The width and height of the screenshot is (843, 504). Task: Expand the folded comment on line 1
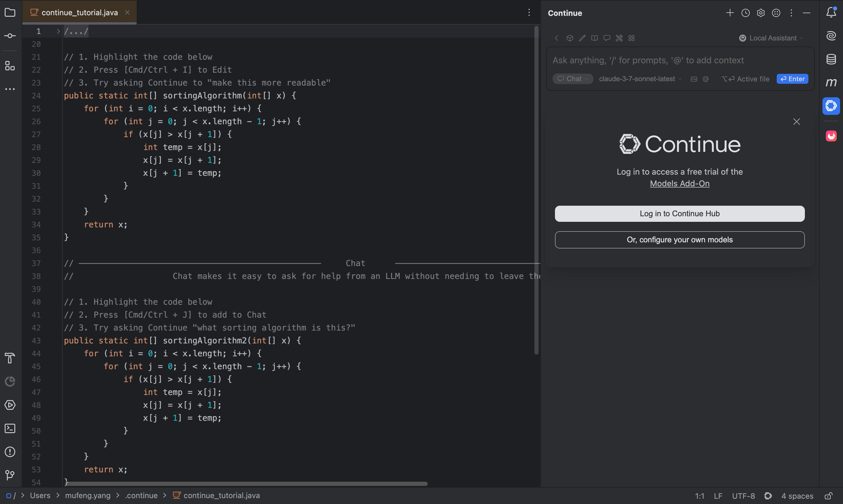[x=57, y=31]
